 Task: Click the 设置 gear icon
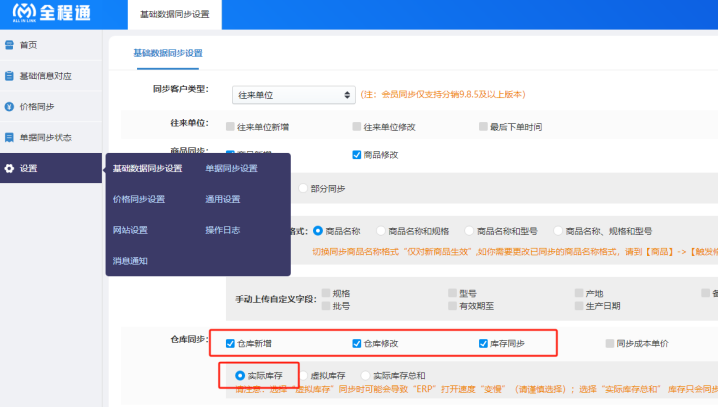pyautogui.click(x=9, y=169)
